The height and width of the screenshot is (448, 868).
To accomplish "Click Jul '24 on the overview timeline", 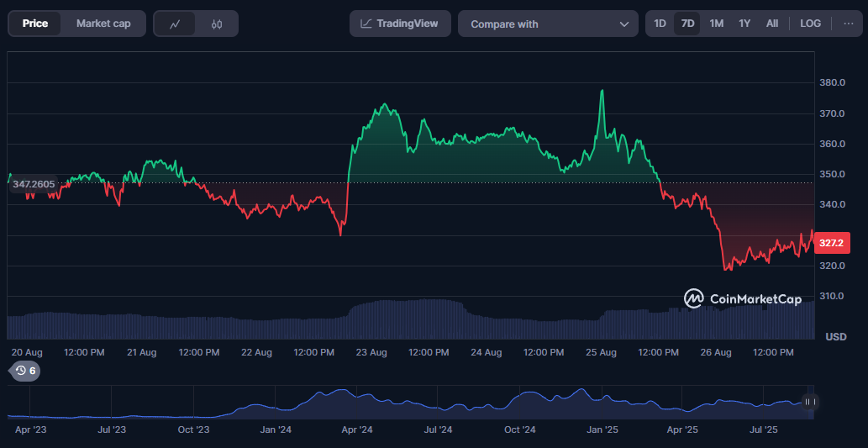I will tap(438, 430).
